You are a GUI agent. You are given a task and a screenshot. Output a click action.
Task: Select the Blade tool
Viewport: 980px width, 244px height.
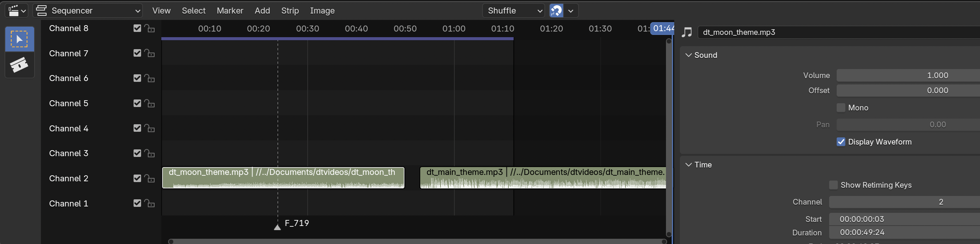[x=20, y=65]
